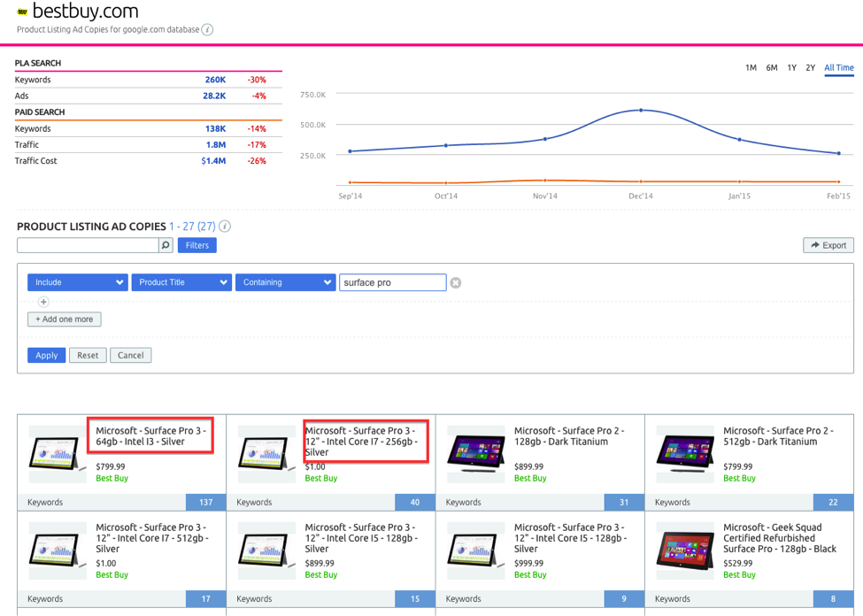863x616 pixels.
Task: Click Best Buy link under $529.99 price
Action: (x=739, y=574)
